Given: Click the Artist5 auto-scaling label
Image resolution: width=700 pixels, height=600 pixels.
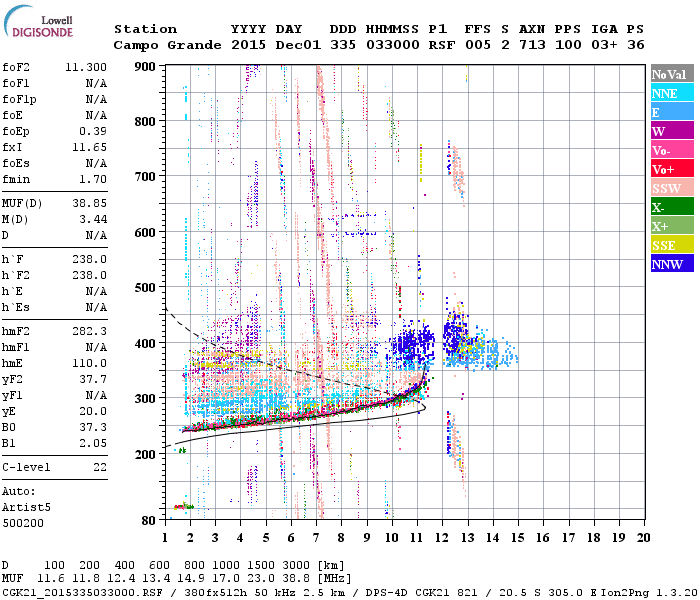Looking at the screenshot, I should coord(26,508).
